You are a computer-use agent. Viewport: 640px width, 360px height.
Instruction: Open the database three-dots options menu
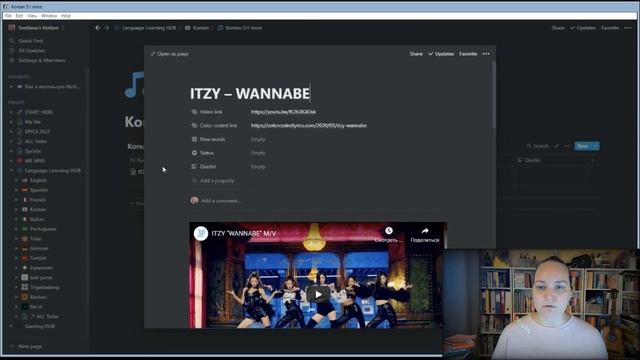point(567,146)
